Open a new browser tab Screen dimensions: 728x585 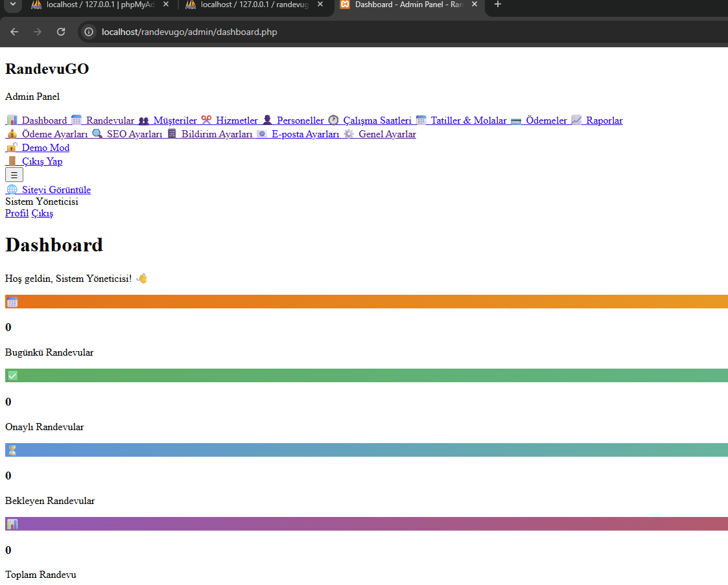point(498,5)
